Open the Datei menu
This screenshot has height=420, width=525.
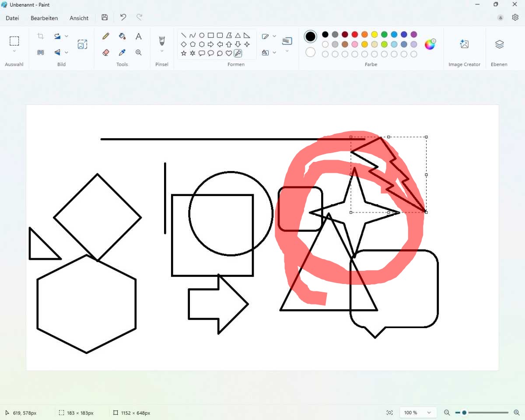[x=12, y=18]
